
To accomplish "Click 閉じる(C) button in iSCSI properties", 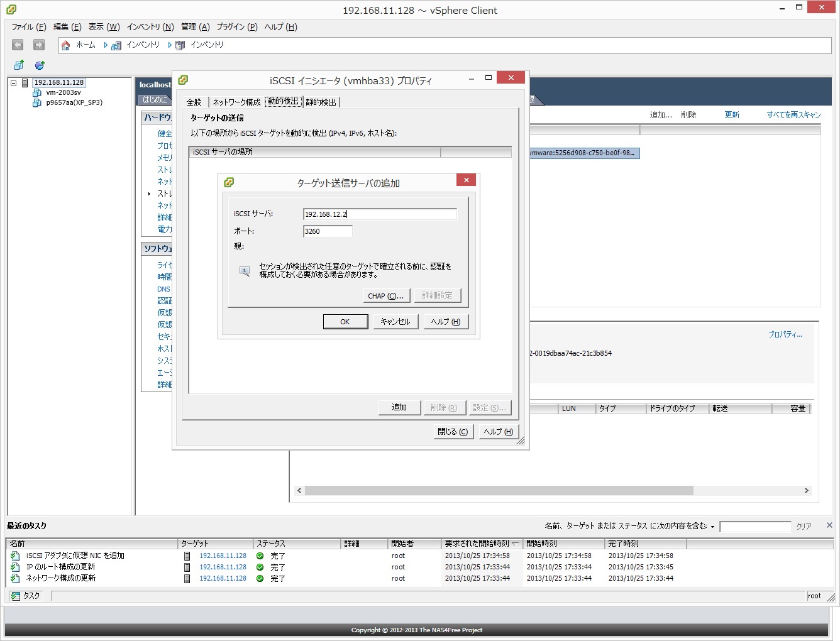I will (x=453, y=432).
